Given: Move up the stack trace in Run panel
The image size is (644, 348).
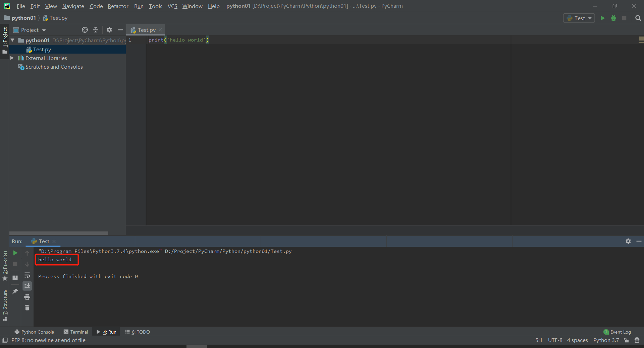Looking at the screenshot, I should click(x=27, y=253).
